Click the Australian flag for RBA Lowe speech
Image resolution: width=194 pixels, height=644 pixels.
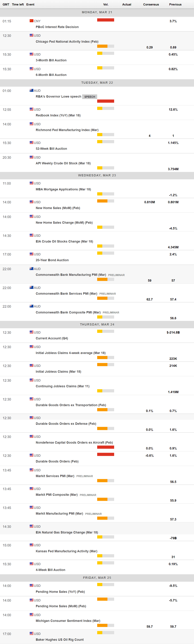(x=31, y=91)
